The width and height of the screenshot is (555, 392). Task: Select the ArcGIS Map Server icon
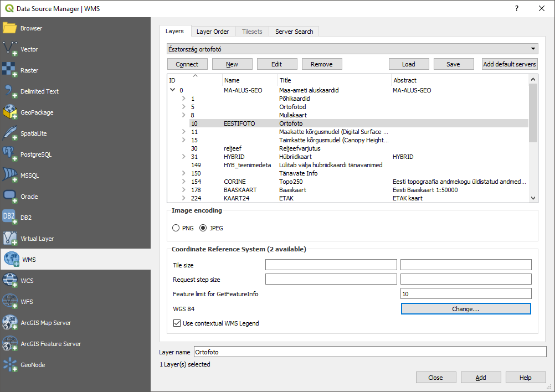pyautogui.click(x=9, y=323)
